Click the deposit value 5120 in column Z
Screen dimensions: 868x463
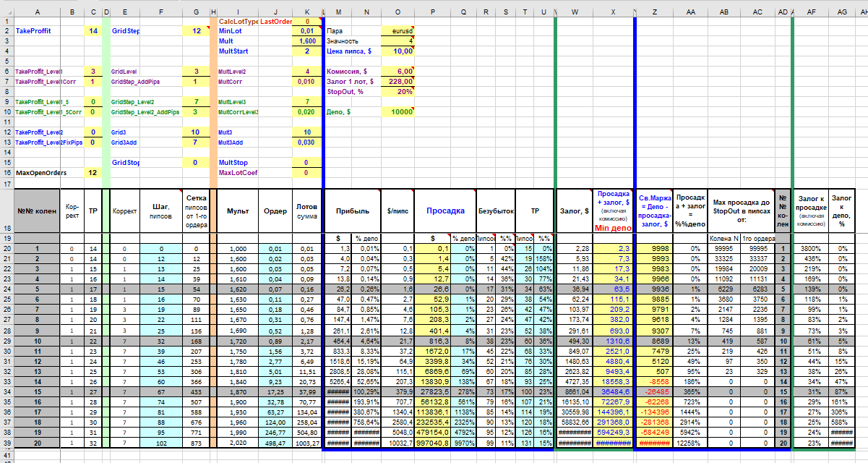point(654,362)
